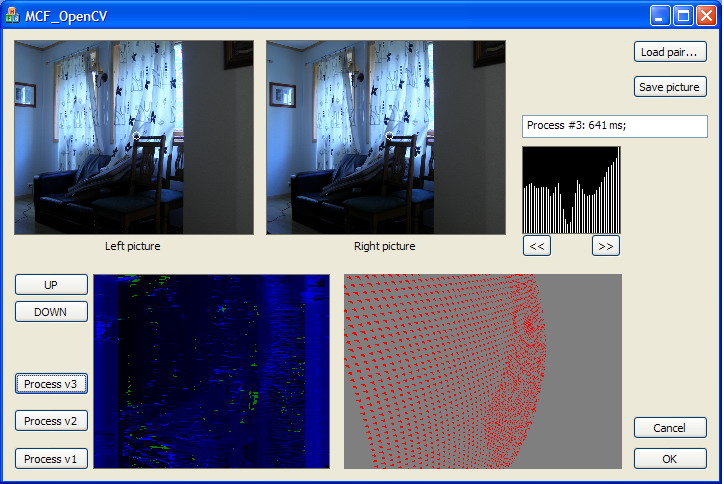Run Process v3

tap(51, 383)
